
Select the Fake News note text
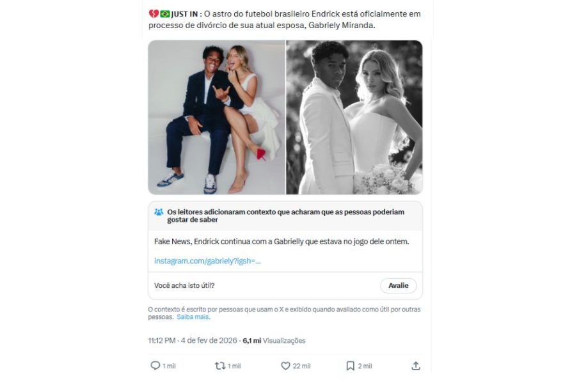[x=281, y=241]
